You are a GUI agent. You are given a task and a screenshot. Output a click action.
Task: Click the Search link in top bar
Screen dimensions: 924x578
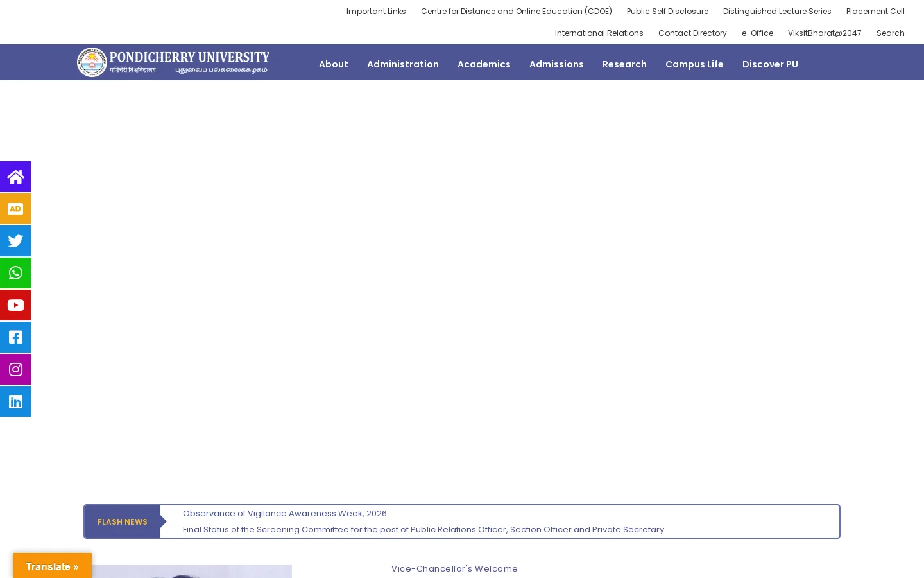[891, 33]
